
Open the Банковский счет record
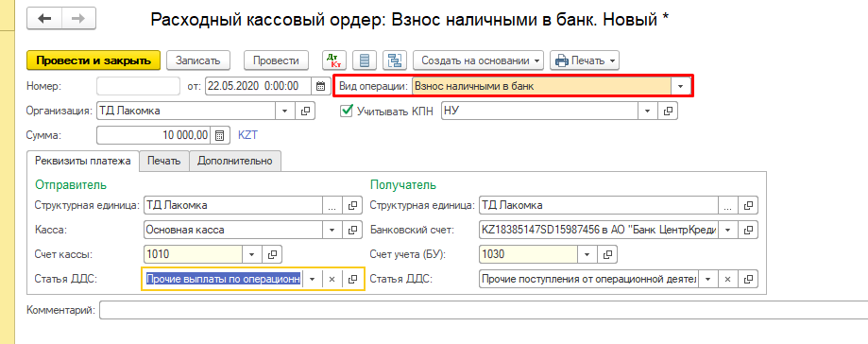748,230
